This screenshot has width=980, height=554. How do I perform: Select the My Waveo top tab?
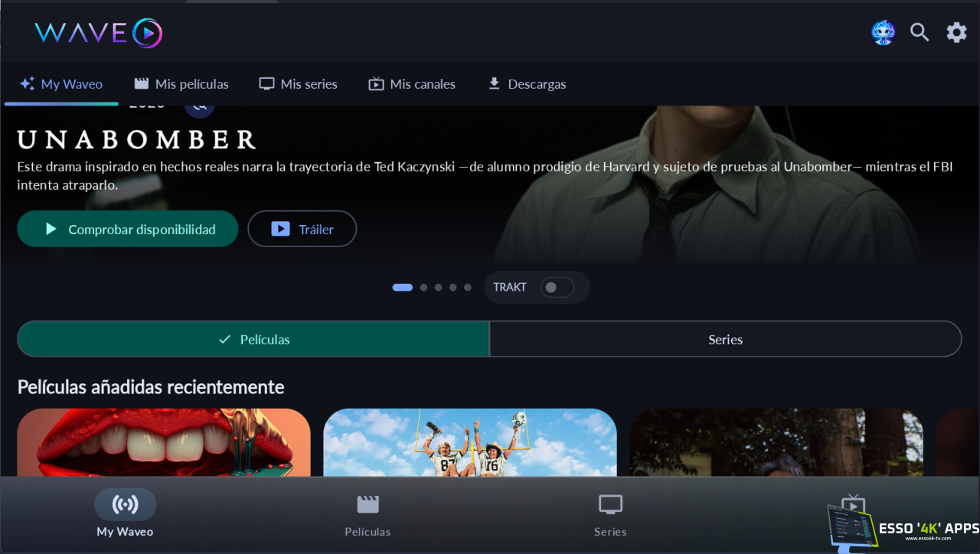(61, 84)
